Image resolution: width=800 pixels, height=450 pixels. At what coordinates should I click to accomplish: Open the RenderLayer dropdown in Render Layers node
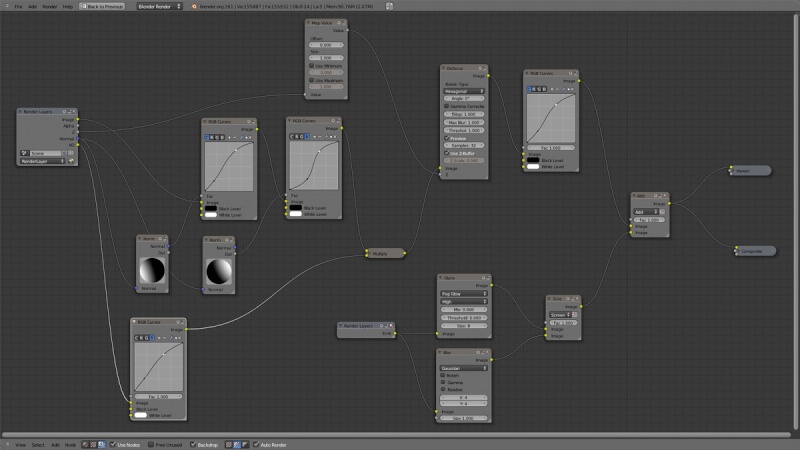43,161
